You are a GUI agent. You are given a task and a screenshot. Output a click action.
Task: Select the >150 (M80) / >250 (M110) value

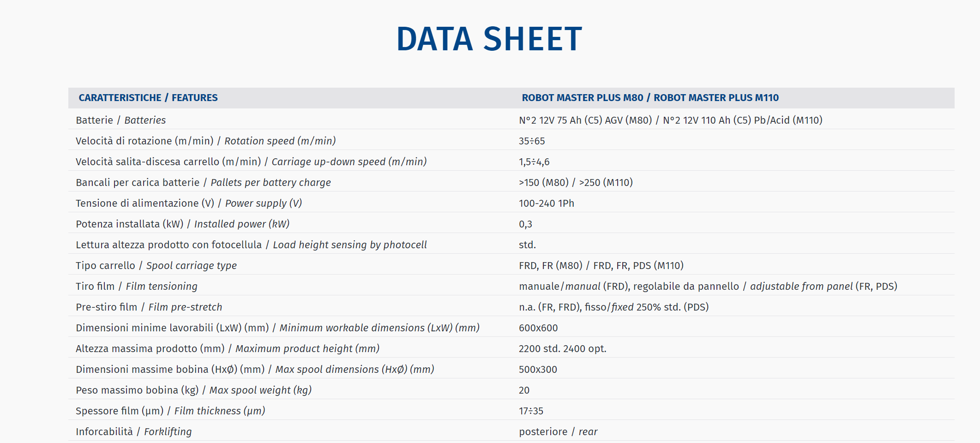576,182
